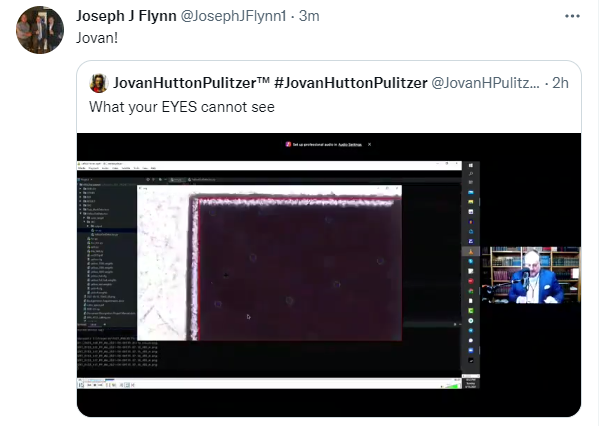Open the @JosephJFlynn1 handle link
Image resolution: width=611 pixels, height=426 pixels.
[x=233, y=16]
